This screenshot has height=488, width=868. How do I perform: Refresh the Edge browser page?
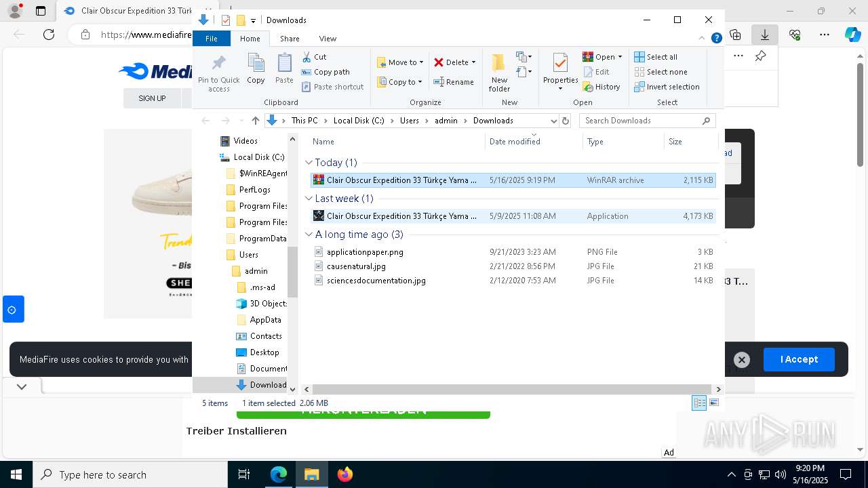tap(48, 35)
